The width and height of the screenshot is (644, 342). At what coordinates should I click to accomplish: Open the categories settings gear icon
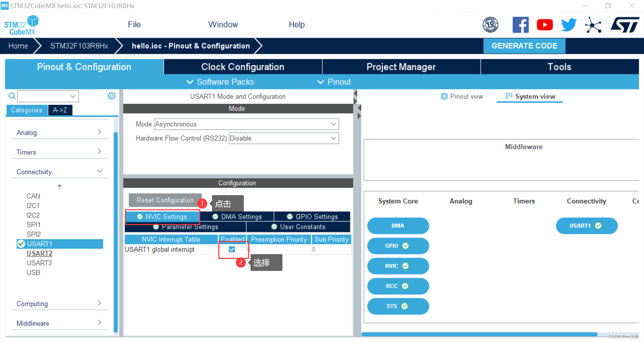pos(112,96)
